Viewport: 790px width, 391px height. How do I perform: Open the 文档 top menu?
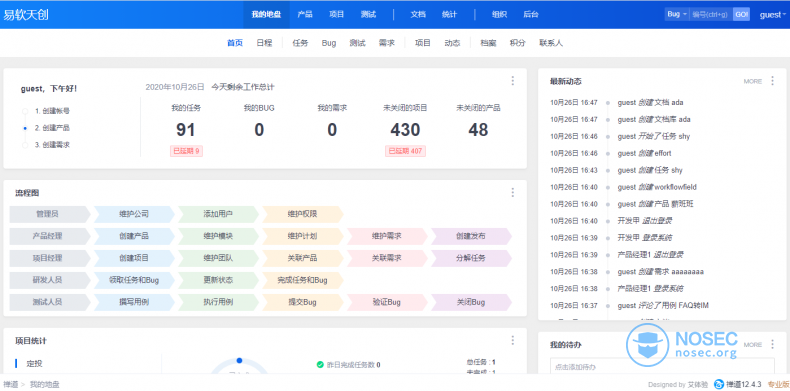(x=418, y=15)
